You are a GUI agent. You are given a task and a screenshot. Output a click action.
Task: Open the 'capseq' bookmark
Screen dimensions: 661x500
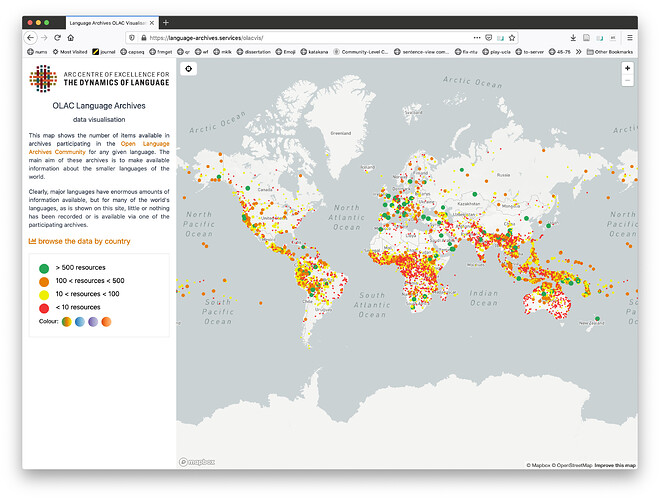click(x=132, y=52)
